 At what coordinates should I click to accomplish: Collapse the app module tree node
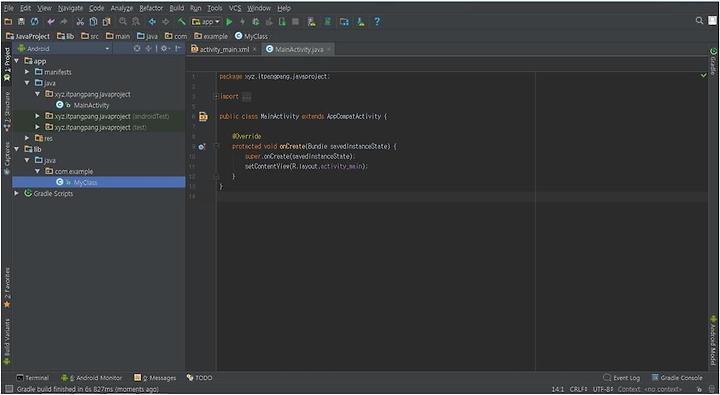[17, 61]
